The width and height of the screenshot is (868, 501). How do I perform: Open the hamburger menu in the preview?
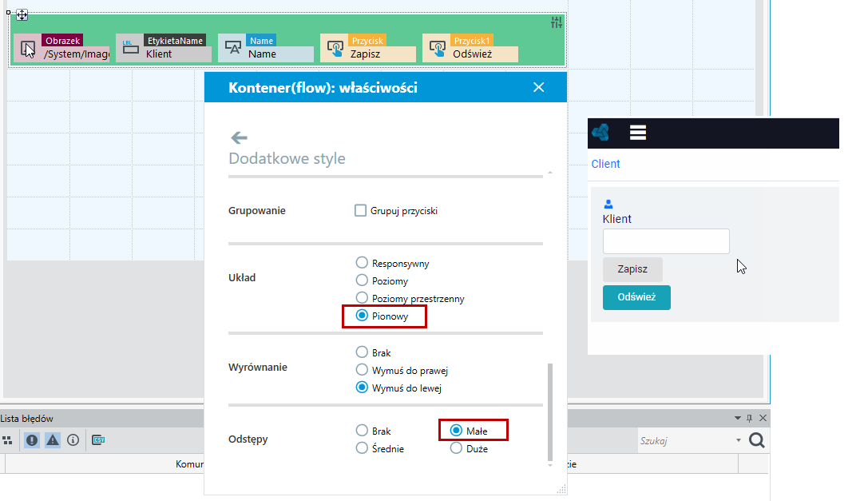click(638, 133)
